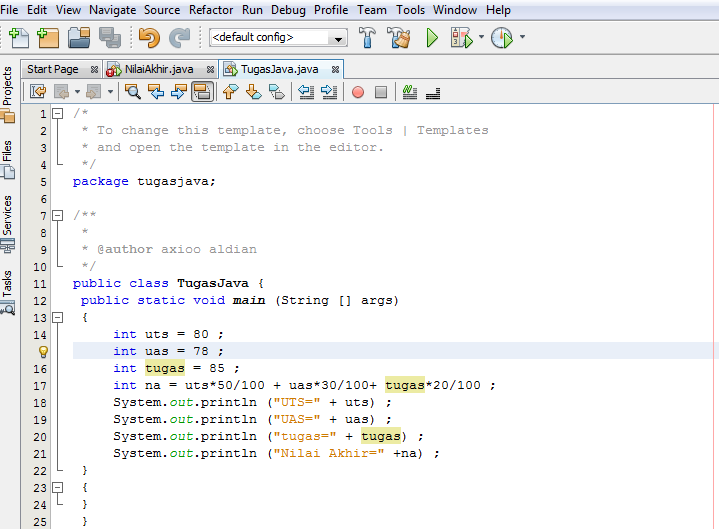
Task: Click the New File icon
Action: coord(18,38)
